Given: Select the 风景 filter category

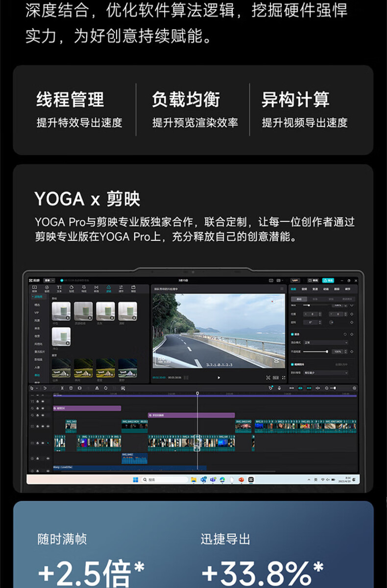Looking at the screenshot, I should (x=37, y=320).
